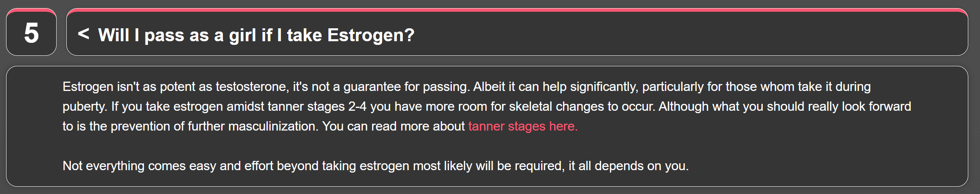Open the "tanner stages here." link
980x194 pixels.
pos(523,126)
